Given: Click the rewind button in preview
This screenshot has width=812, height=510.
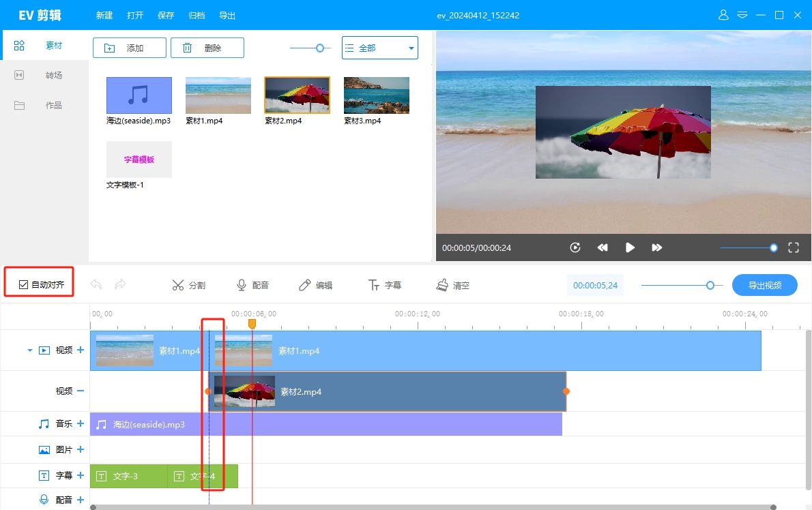Looking at the screenshot, I should [x=603, y=247].
